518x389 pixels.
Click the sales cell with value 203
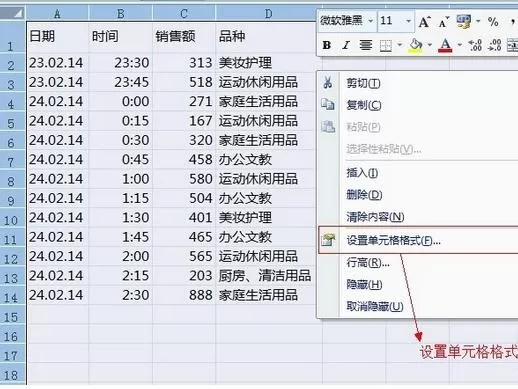[x=184, y=276]
